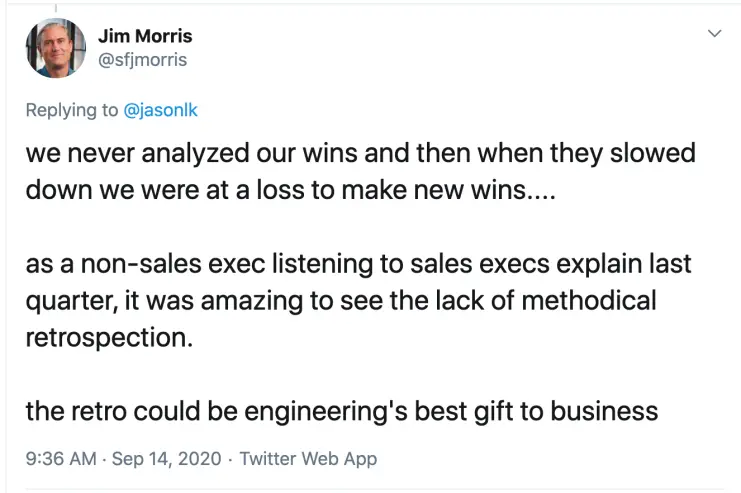The width and height of the screenshot is (741, 493).
Task: Click the word "non-sales" in the tweet body
Action: [142, 265]
